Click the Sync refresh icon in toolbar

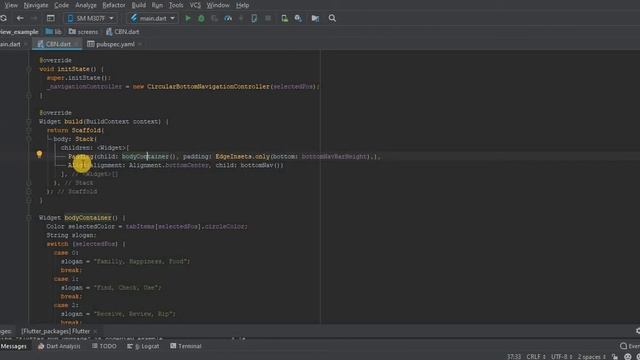pyautogui.click(x=3, y=18)
